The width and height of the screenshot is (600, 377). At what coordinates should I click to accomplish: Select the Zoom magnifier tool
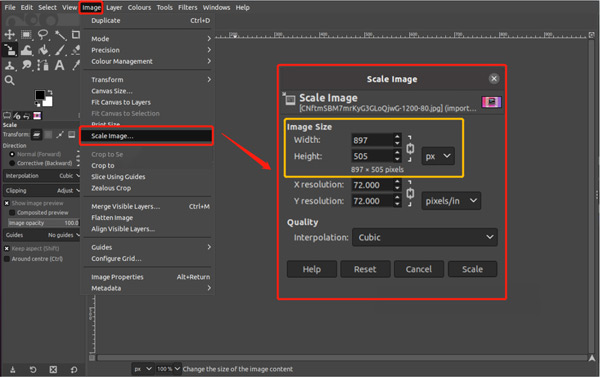(x=9, y=80)
